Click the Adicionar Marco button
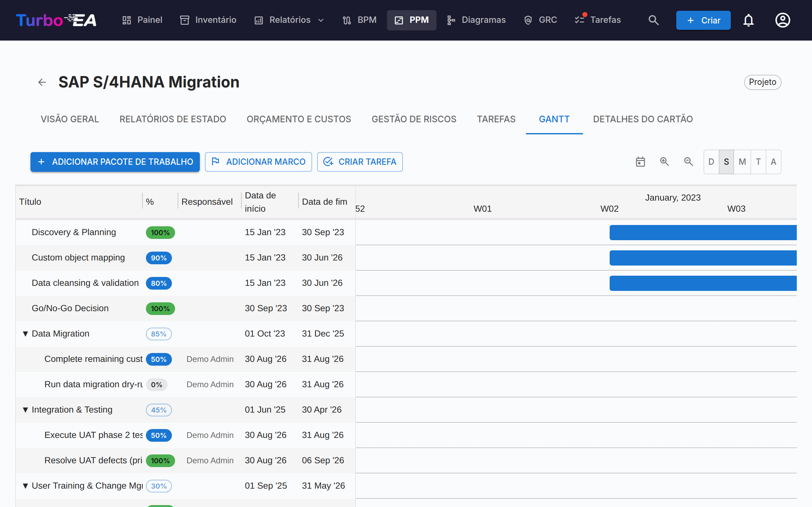Image resolution: width=812 pixels, height=507 pixels. 259,162
